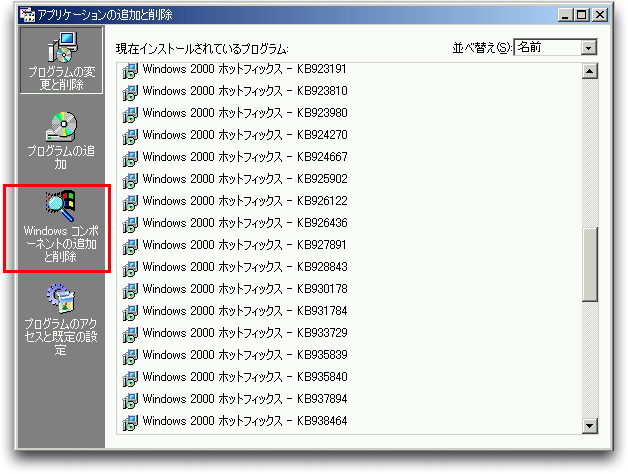The height and width of the screenshot is (474, 628).
Task: Close the アプリケーションの追加と削除 window
Action: (600, 15)
